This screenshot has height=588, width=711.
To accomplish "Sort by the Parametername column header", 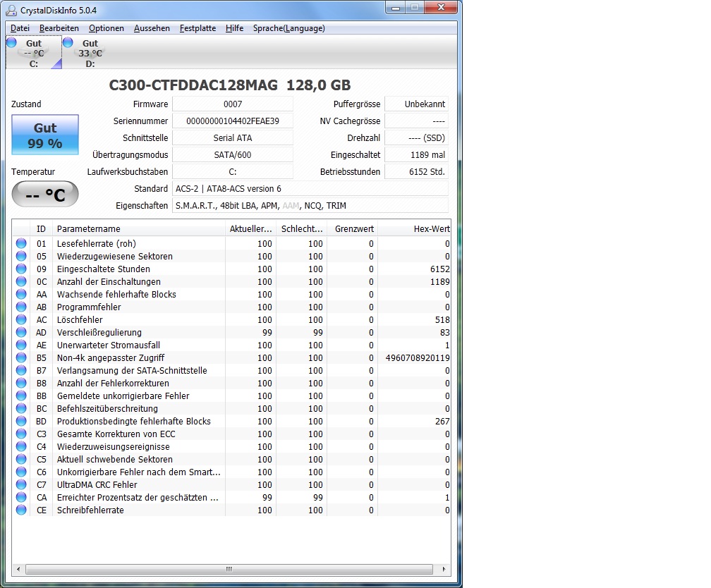I will [x=139, y=229].
